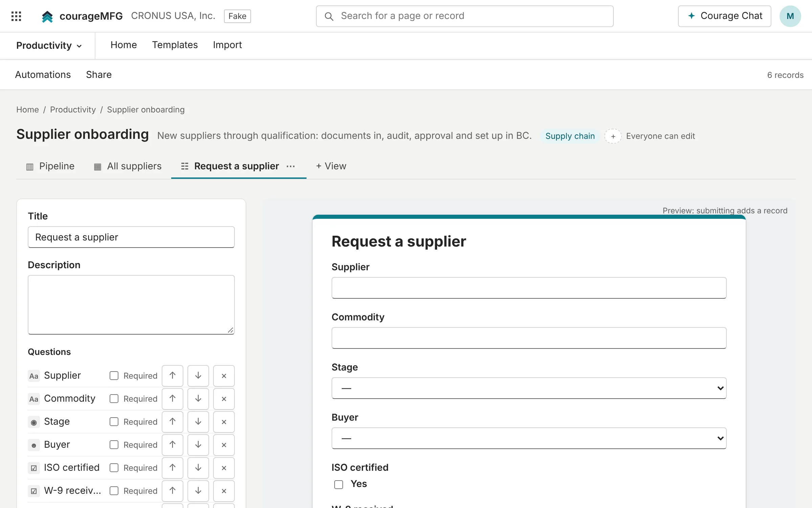
Task: Move Stage question up
Action: point(173,422)
